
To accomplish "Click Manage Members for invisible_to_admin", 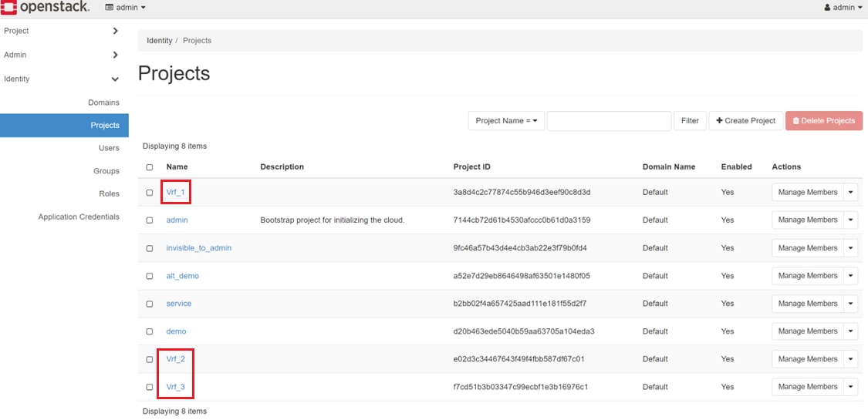I will coord(808,248).
